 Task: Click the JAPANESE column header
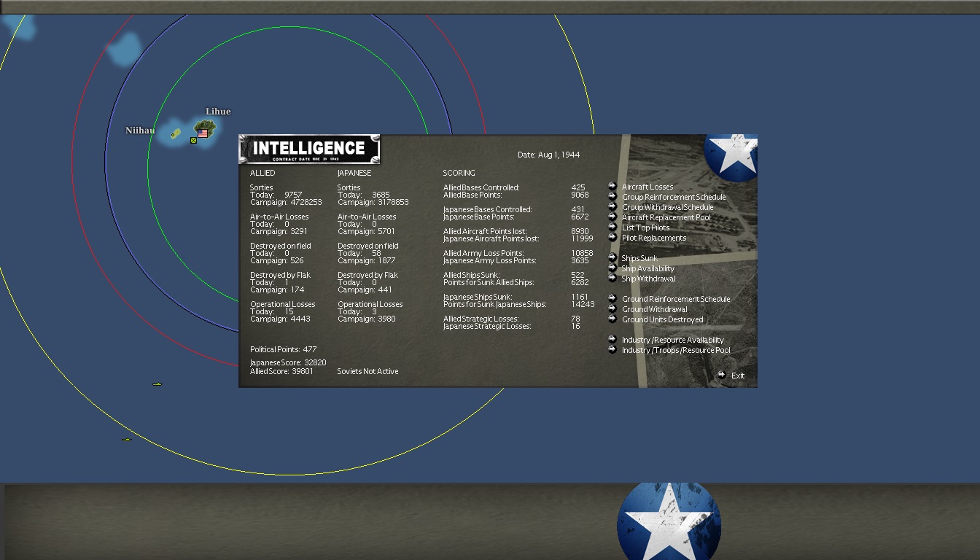pos(354,173)
